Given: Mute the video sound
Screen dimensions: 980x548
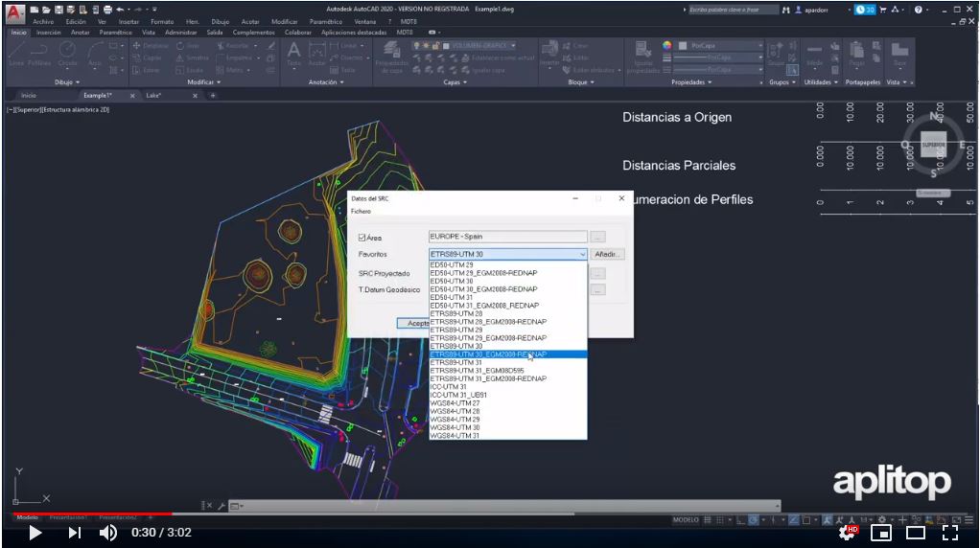Looking at the screenshot, I should [x=108, y=533].
